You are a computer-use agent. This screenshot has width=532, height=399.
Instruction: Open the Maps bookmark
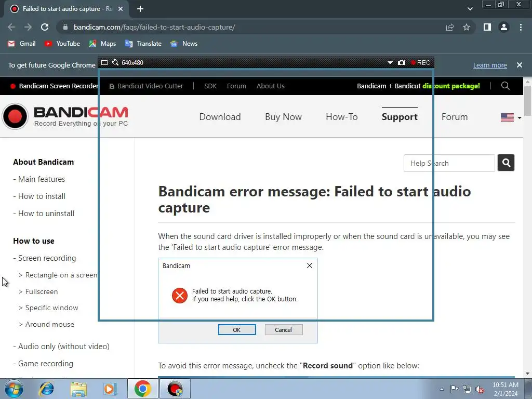102,44
